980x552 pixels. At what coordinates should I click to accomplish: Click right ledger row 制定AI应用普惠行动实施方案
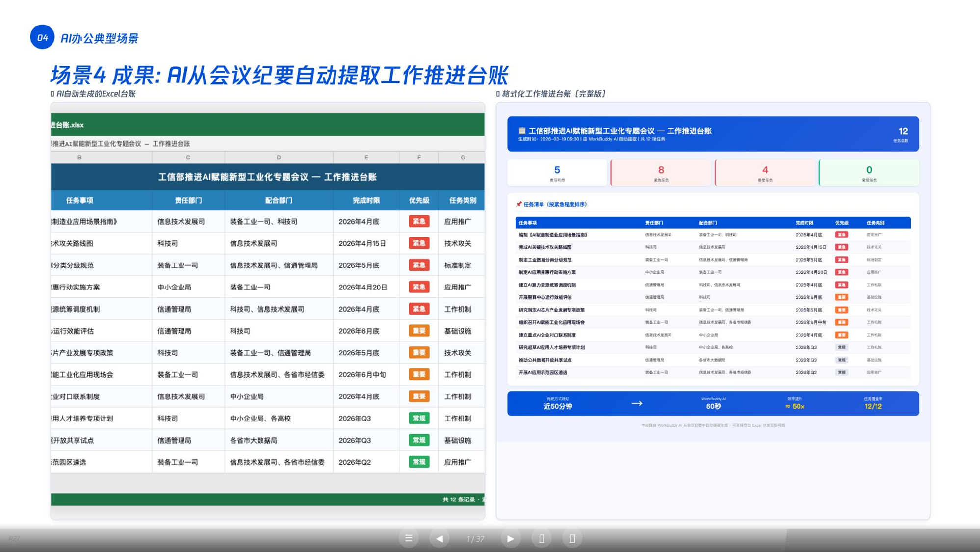pyautogui.click(x=713, y=272)
